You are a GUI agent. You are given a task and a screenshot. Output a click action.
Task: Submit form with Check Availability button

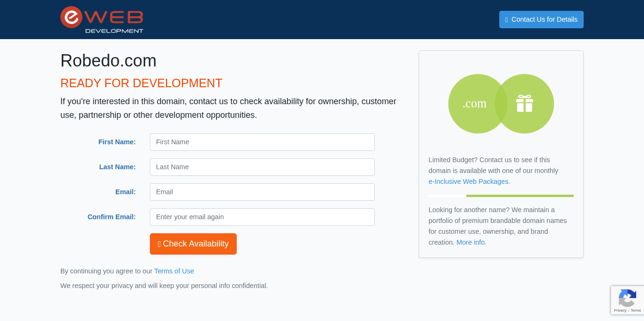click(193, 244)
